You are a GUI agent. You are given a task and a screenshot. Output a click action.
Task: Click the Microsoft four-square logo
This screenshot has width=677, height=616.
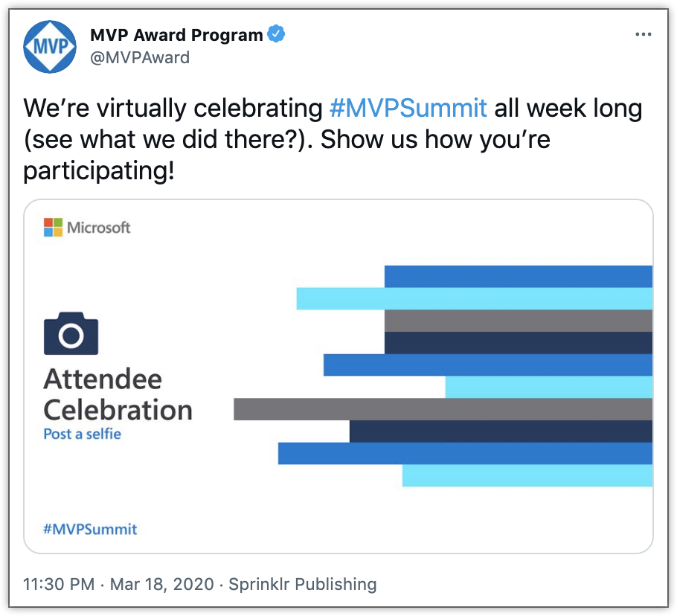pyautogui.click(x=53, y=228)
